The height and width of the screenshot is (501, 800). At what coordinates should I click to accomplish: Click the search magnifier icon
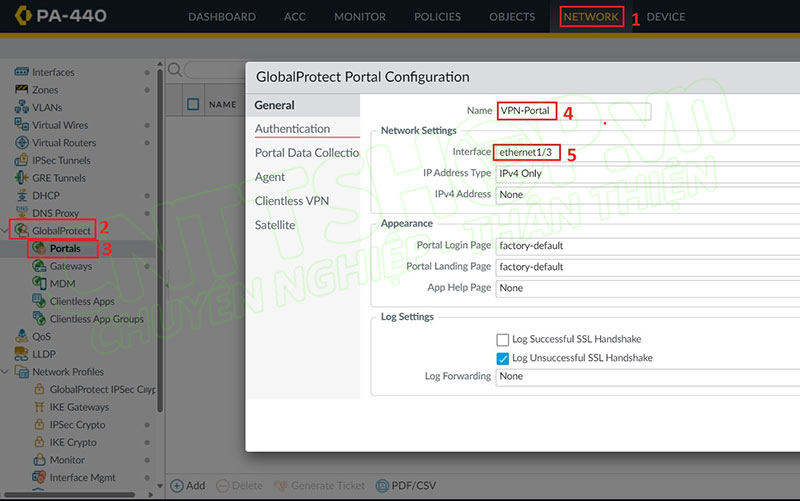(x=174, y=70)
